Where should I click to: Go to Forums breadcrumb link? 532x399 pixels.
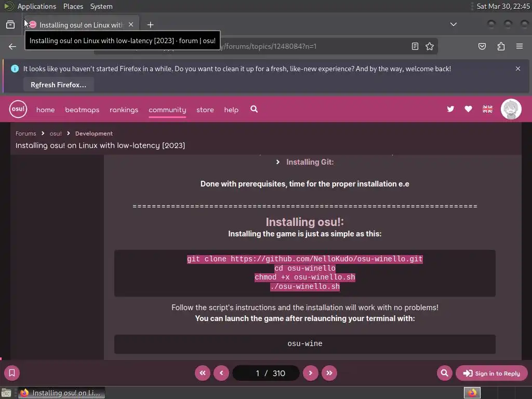pyautogui.click(x=26, y=134)
